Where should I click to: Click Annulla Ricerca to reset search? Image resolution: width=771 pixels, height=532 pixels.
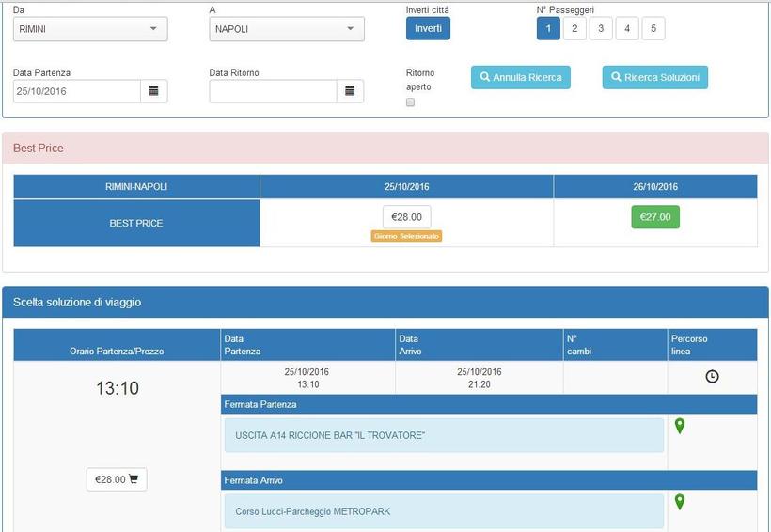tap(520, 77)
